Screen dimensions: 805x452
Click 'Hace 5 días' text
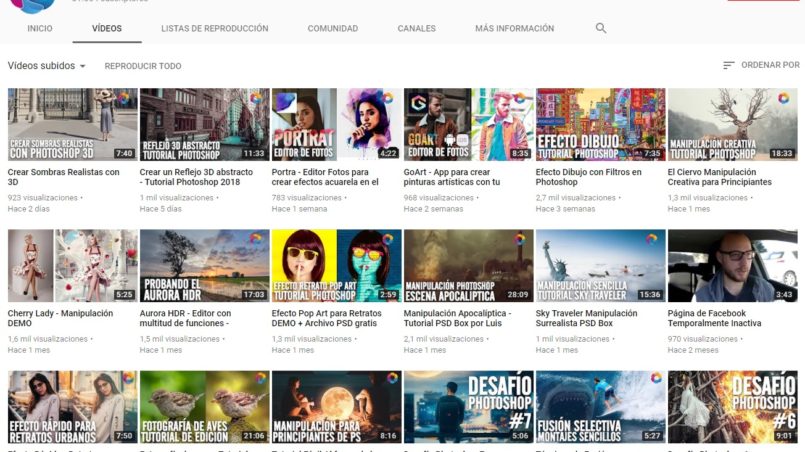pos(161,209)
